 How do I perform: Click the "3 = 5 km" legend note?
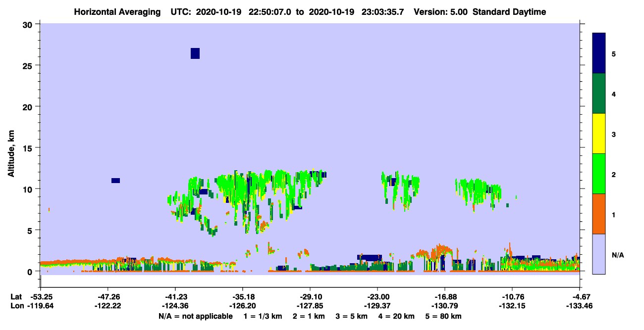(352, 316)
